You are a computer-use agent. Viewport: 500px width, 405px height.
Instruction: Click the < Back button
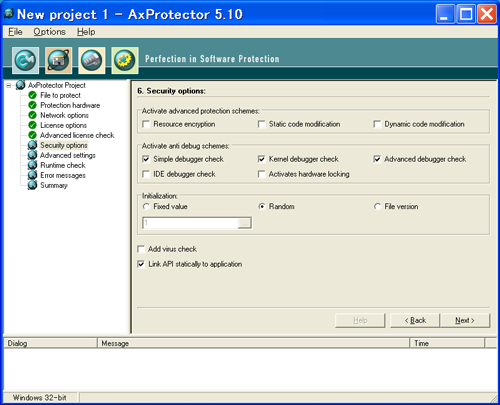(x=415, y=320)
